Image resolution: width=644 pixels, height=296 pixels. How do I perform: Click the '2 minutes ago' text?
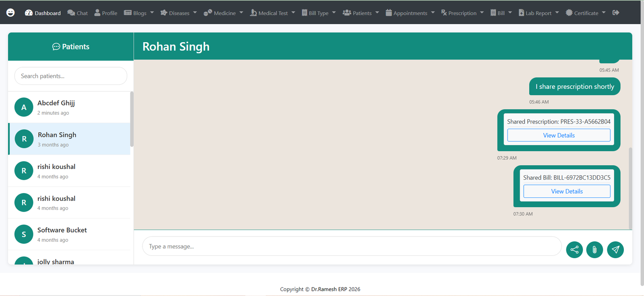[x=53, y=113]
